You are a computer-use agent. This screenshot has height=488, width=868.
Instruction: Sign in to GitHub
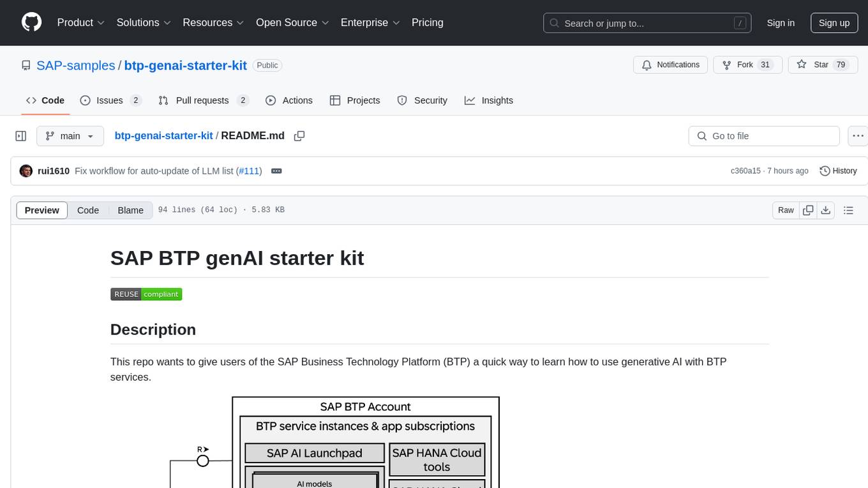click(781, 23)
